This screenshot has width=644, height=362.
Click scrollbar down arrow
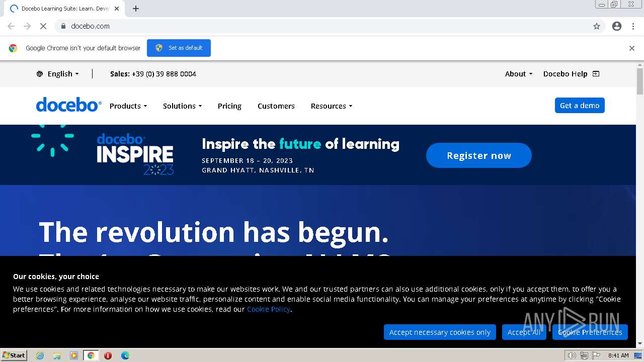pyautogui.click(x=640, y=344)
